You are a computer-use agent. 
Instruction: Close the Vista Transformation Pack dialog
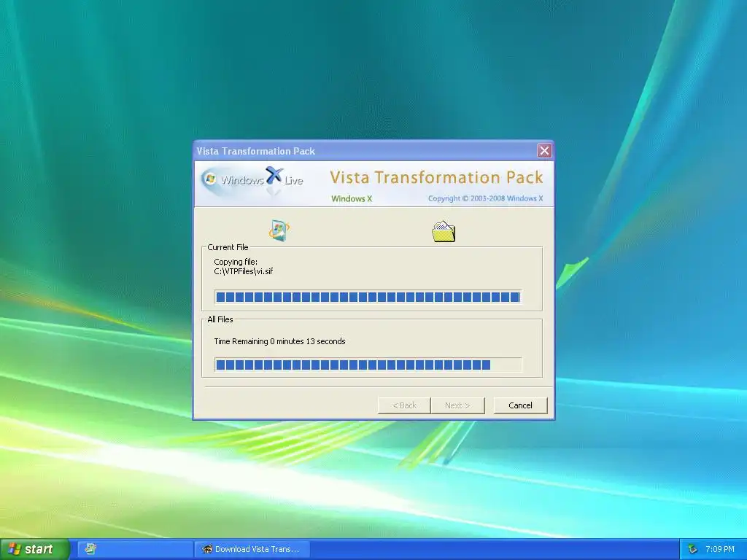(x=544, y=151)
